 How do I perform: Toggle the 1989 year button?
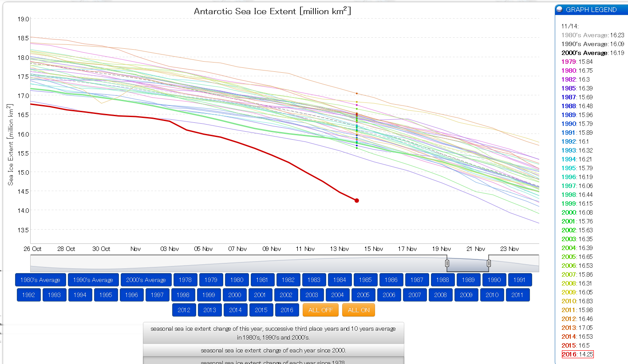pyautogui.click(x=468, y=280)
